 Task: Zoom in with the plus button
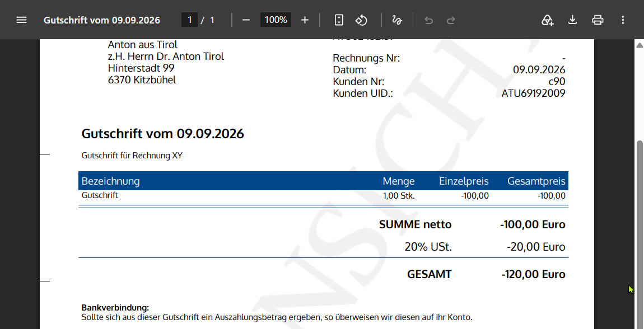(x=305, y=20)
